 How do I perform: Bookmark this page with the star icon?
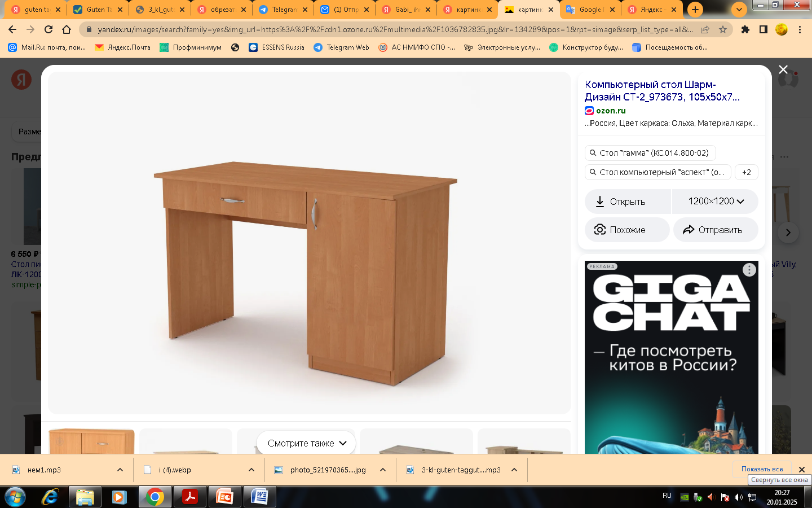(x=723, y=29)
